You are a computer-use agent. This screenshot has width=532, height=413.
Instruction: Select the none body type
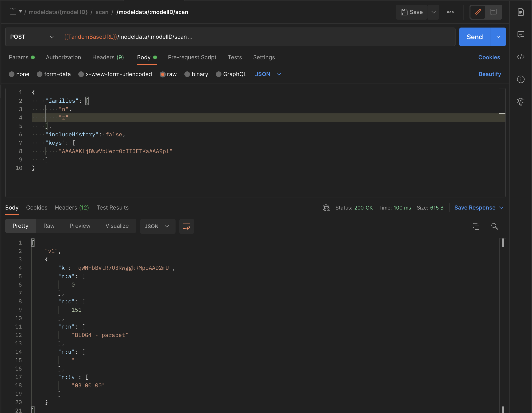11,74
